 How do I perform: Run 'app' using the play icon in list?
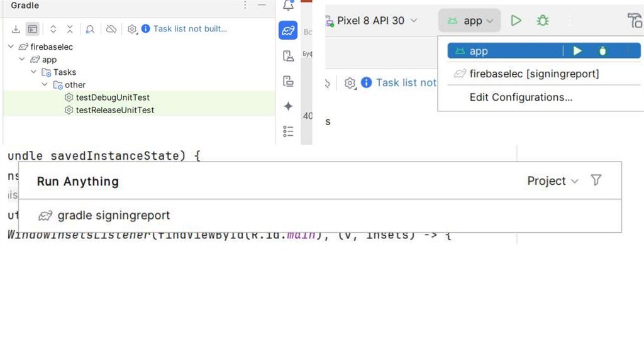tap(577, 51)
